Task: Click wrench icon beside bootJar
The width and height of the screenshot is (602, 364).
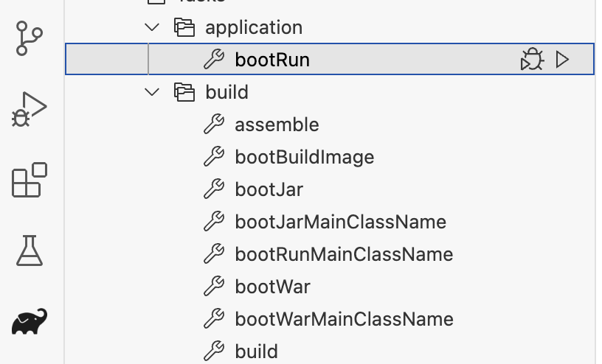Action: (214, 189)
